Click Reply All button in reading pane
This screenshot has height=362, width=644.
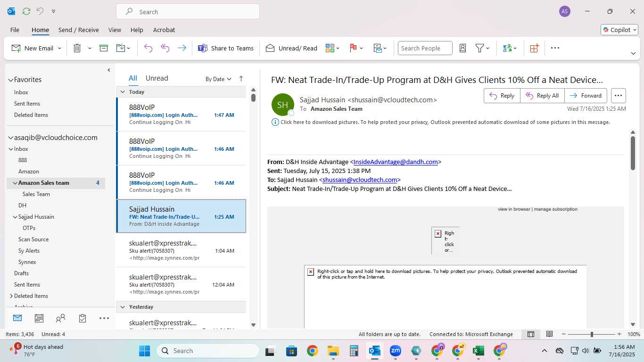point(542,96)
